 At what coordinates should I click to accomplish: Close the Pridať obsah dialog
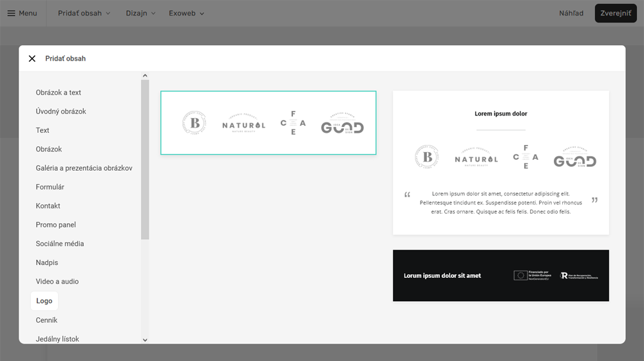coord(32,59)
